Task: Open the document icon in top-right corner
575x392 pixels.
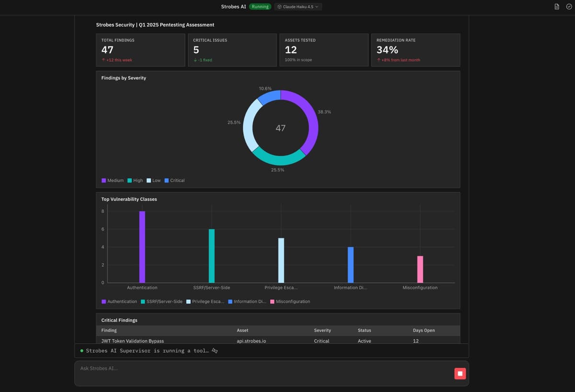Action: pos(556,7)
